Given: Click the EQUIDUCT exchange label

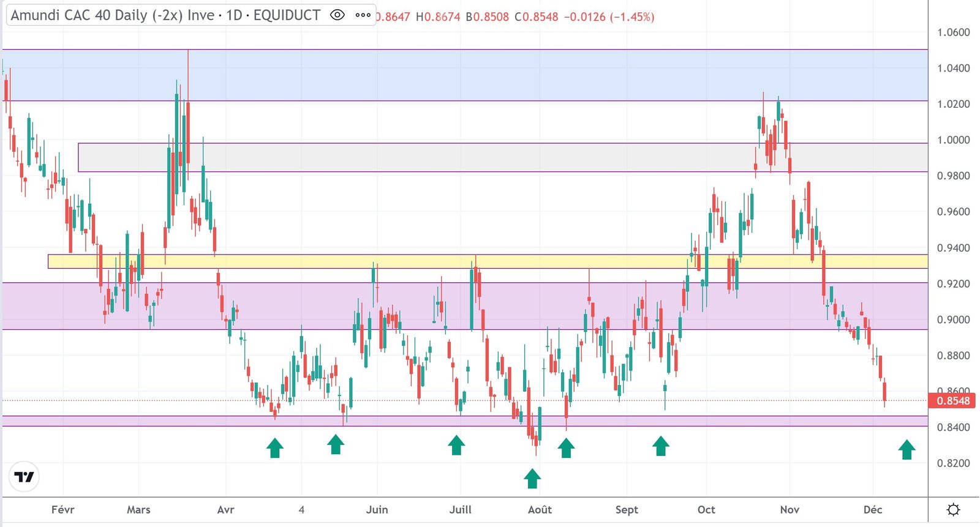Looking at the screenshot, I should point(287,15).
